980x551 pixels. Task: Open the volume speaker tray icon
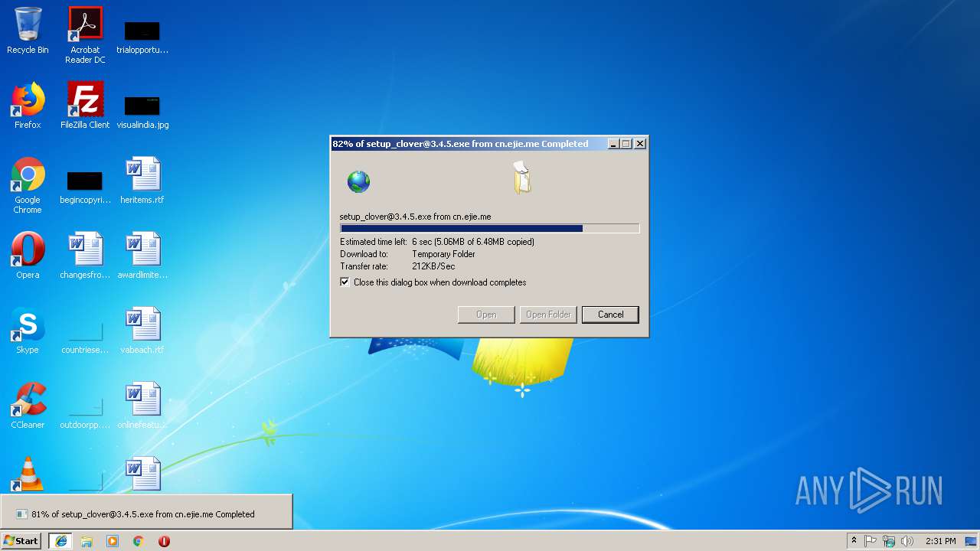[907, 541]
